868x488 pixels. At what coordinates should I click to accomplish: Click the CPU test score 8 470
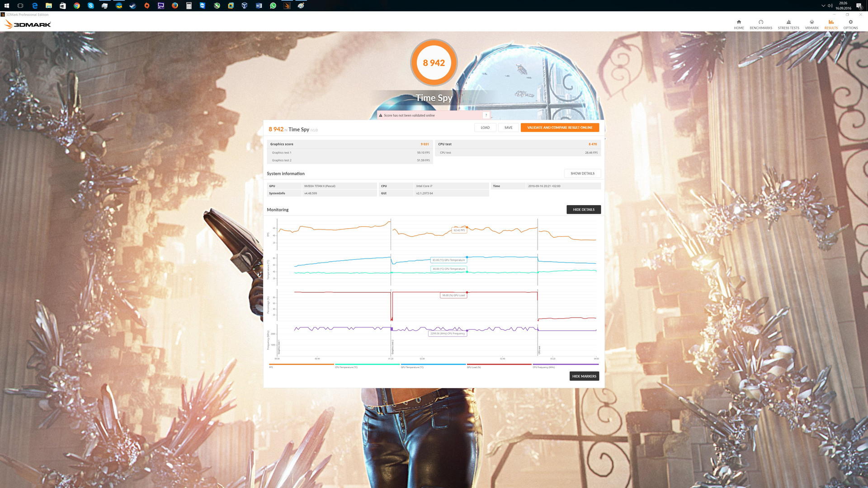[592, 144]
